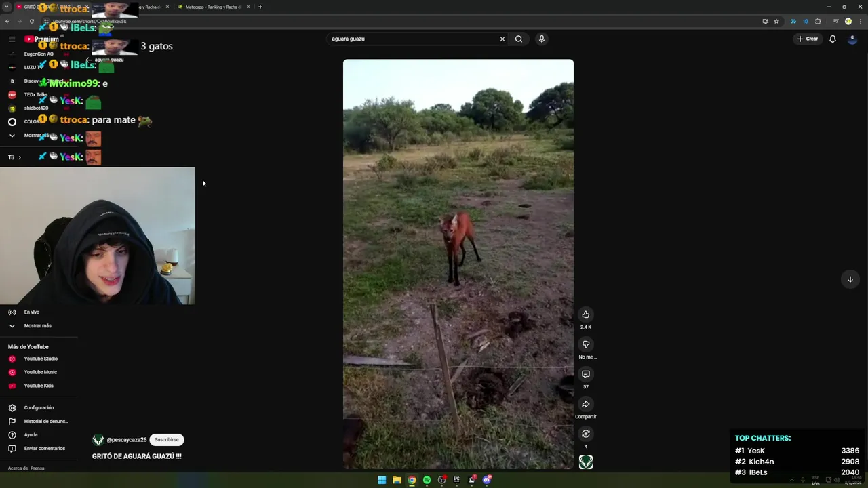The width and height of the screenshot is (868, 488).
Task: Go back in browser history
Action: (x=7, y=21)
